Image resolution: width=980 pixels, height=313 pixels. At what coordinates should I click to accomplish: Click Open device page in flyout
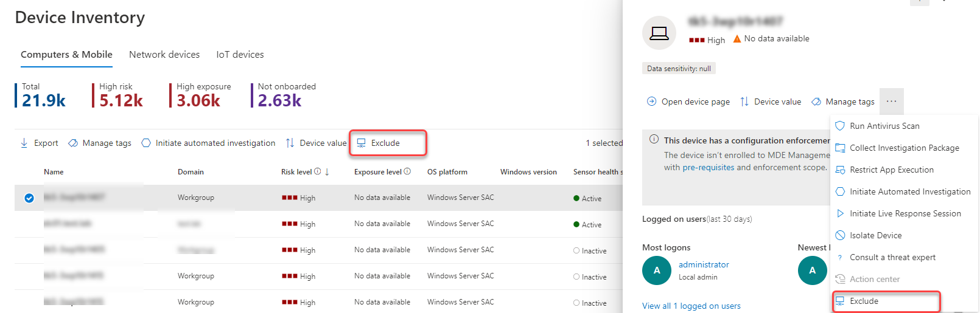coord(688,101)
